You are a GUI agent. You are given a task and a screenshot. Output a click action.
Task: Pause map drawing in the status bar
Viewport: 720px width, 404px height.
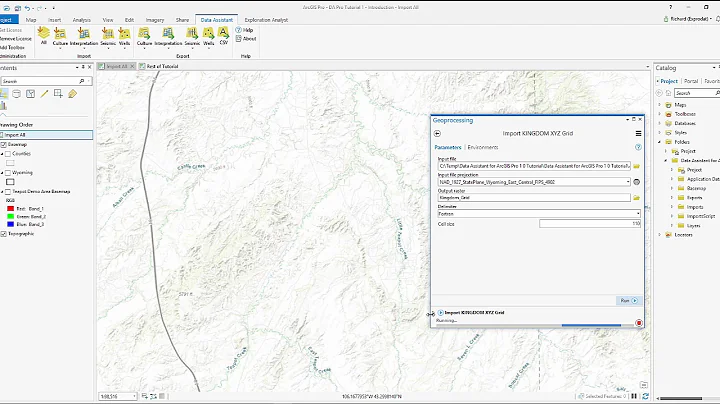pyautogui.click(x=634, y=396)
